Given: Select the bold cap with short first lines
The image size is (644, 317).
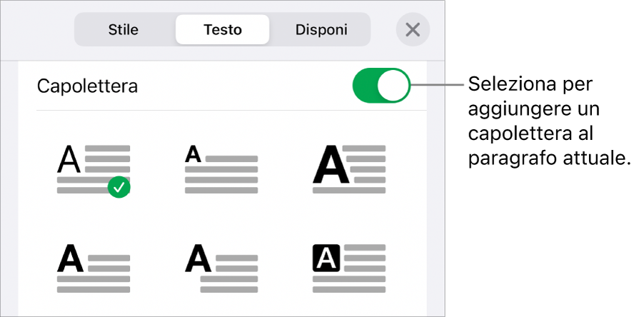Looking at the screenshot, I should [x=93, y=268].
